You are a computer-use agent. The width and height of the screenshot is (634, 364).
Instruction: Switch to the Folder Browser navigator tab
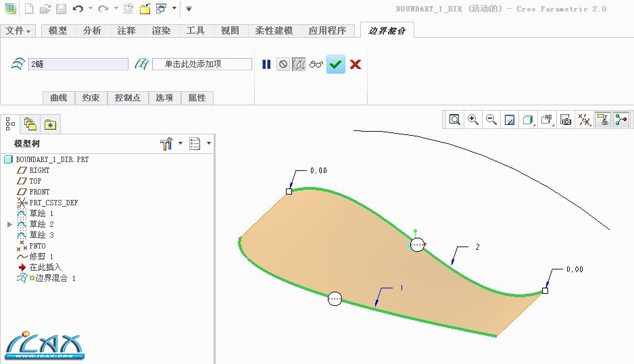[30, 124]
